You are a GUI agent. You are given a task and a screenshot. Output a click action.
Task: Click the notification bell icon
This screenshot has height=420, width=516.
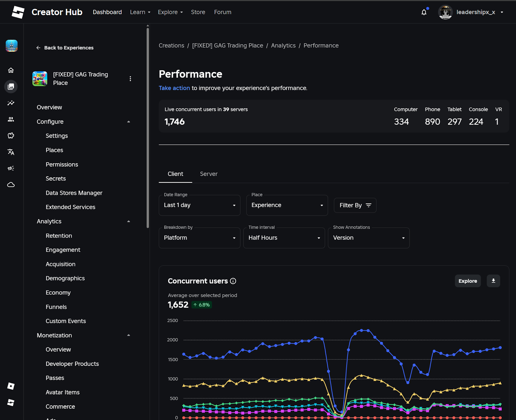click(424, 12)
